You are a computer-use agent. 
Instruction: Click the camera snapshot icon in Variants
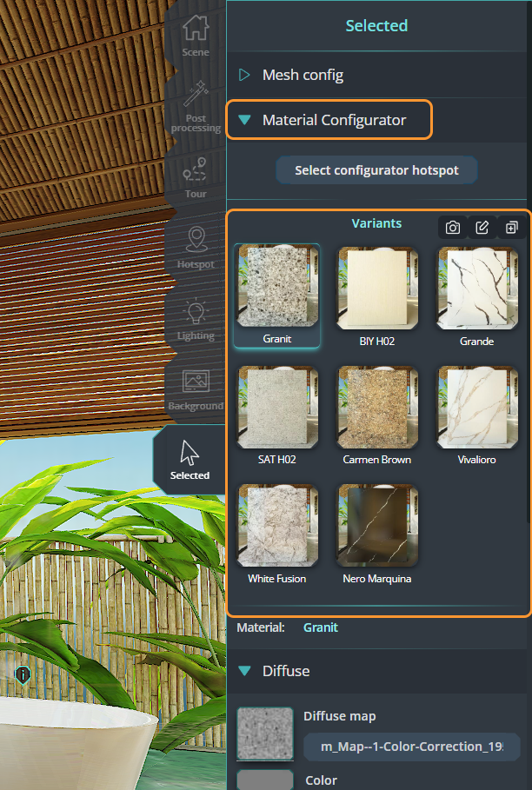[453, 228]
